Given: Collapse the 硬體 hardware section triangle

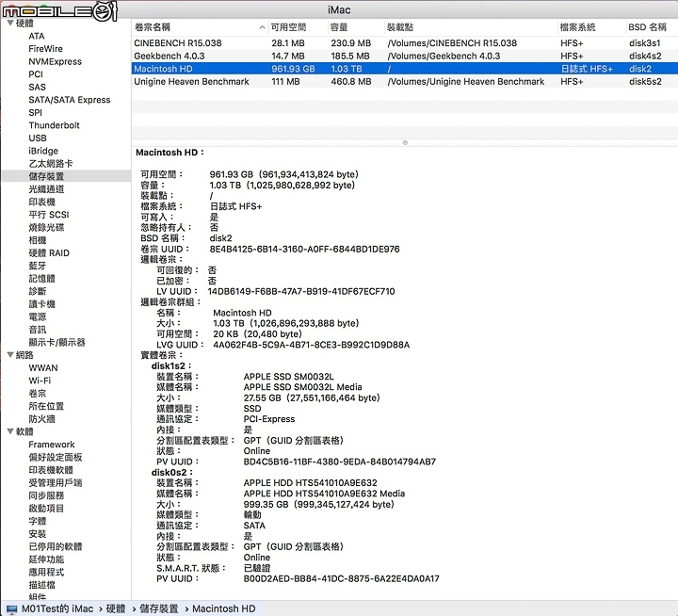Looking at the screenshot, I should click(10, 23).
